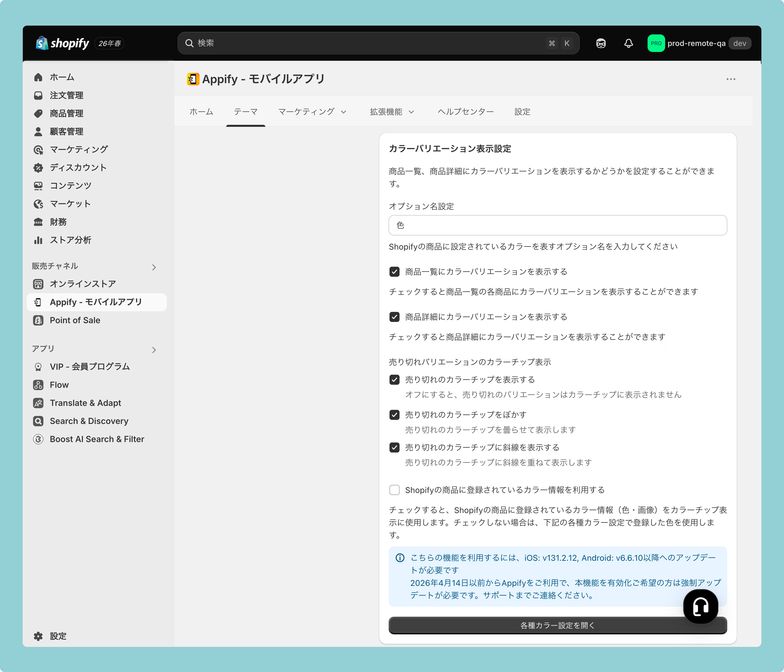Open Translate & Adapt app link
This screenshot has height=672, width=784.
coord(97,403)
